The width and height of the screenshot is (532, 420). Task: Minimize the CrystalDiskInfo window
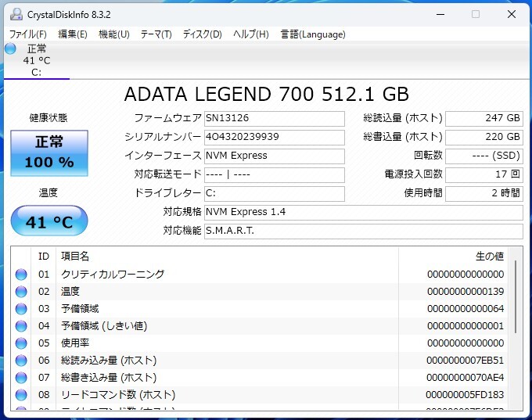pyautogui.click(x=440, y=14)
